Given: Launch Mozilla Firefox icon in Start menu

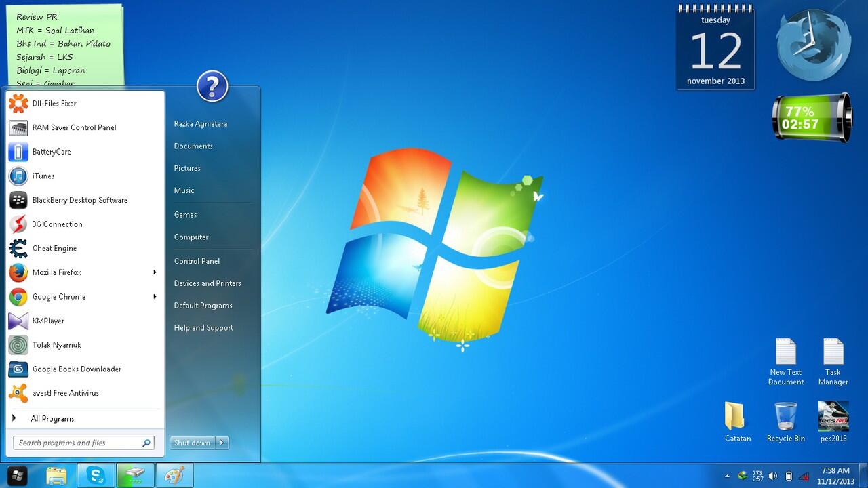Looking at the screenshot, I should [x=18, y=272].
